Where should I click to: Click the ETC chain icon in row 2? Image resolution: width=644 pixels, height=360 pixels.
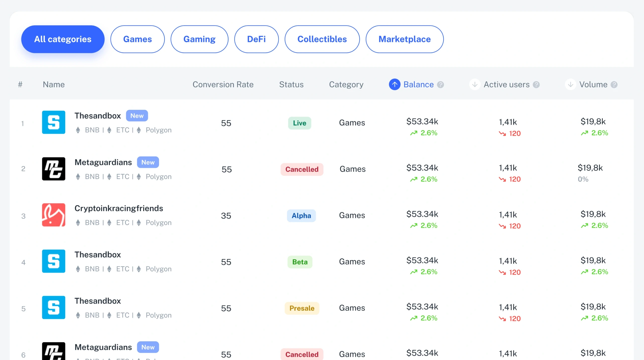pos(109,177)
